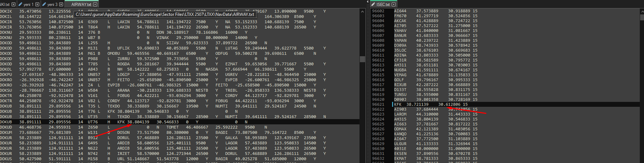
Task: Click the DOKPU line in AIRWAY.txt
Action: [x=163, y=74]
